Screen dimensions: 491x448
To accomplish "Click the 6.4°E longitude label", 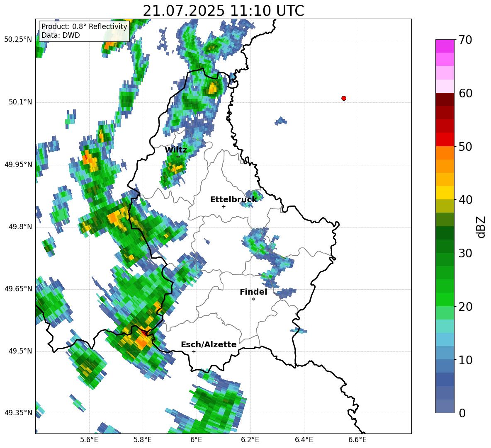I will coord(304,440).
